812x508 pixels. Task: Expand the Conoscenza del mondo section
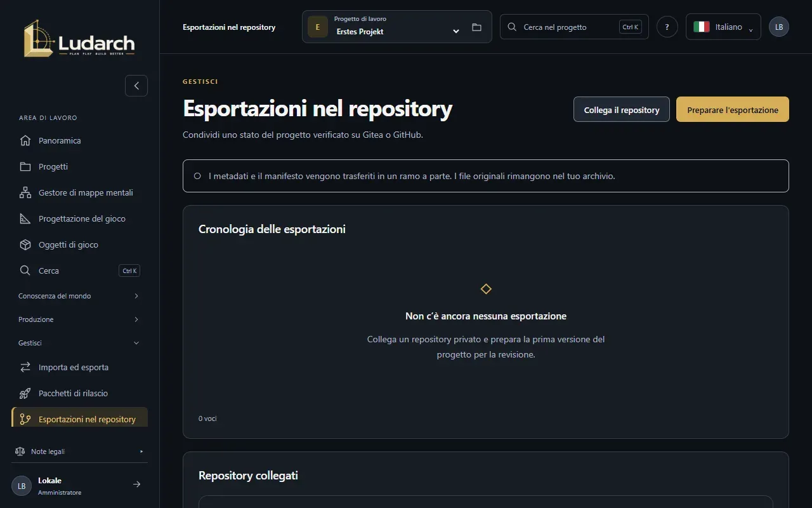click(79, 296)
